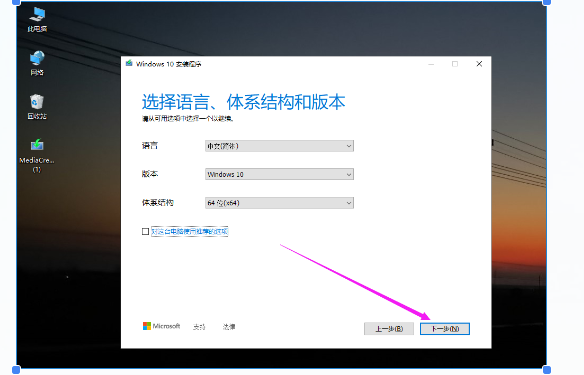Maximize the Windows 10 Setup window
The width and height of the screenshot is (584, 375).
455,64
